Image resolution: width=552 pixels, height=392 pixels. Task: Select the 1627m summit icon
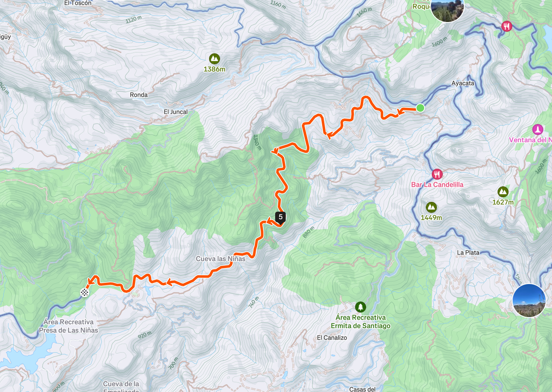[x=503, y=192]
